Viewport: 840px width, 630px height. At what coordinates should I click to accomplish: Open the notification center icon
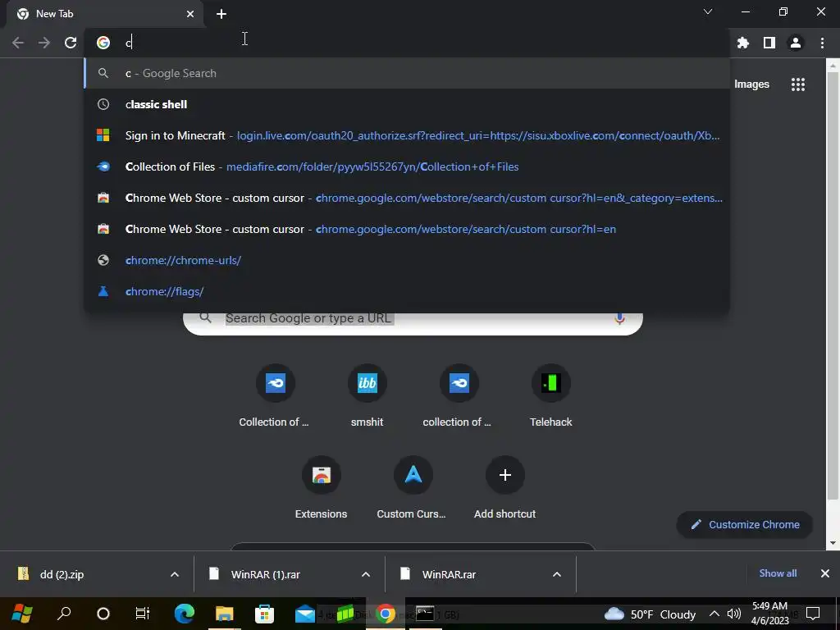[x=813, y=614]
